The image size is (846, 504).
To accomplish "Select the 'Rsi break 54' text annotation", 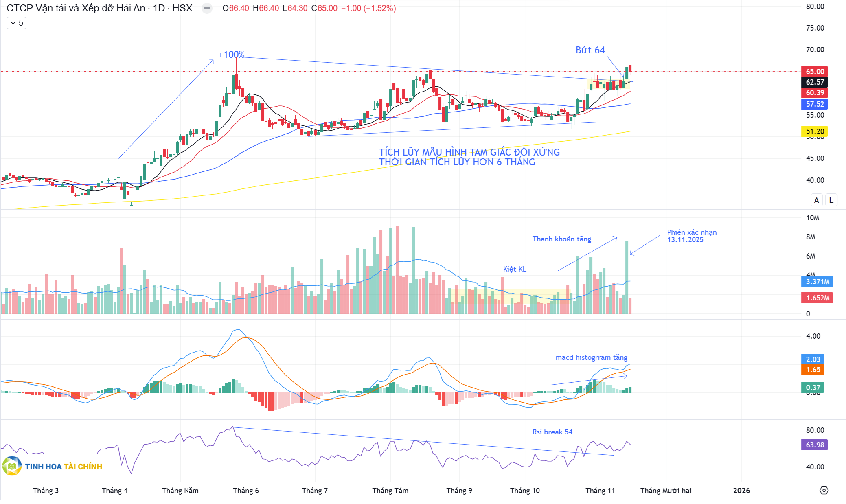I will (x=552, y=432).
